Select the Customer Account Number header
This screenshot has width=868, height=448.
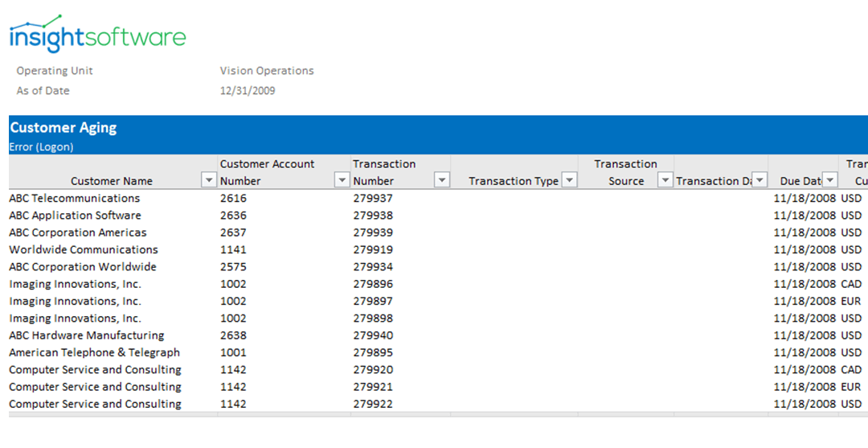click(267, 172)
